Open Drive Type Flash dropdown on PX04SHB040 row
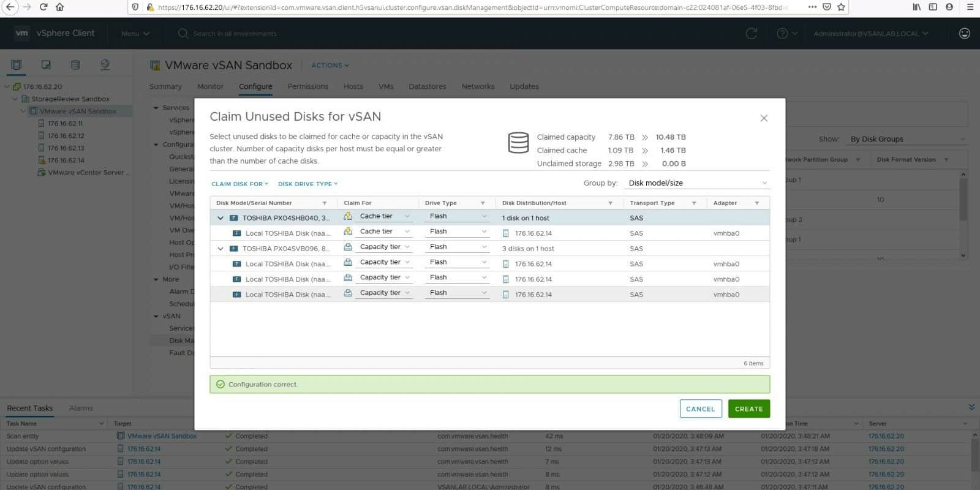980x490 pixels. coord(458,216)
